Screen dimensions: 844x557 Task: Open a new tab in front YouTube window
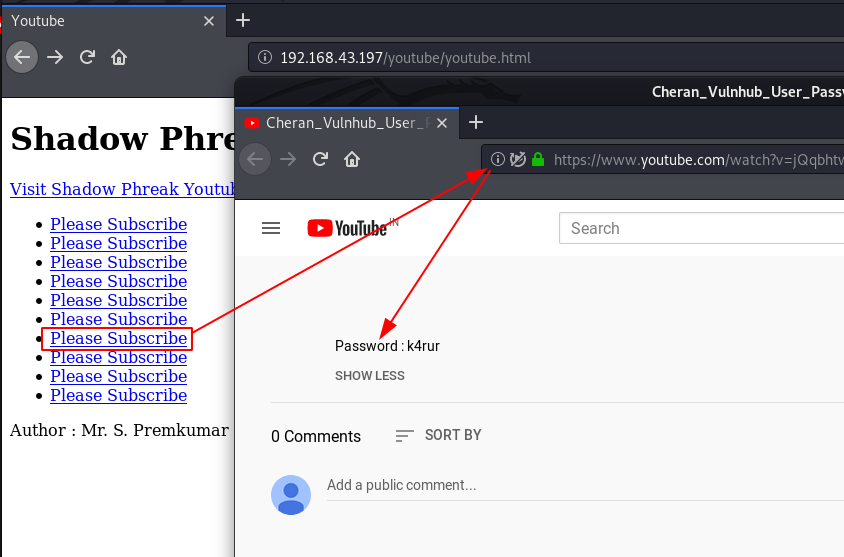(476, 122)
